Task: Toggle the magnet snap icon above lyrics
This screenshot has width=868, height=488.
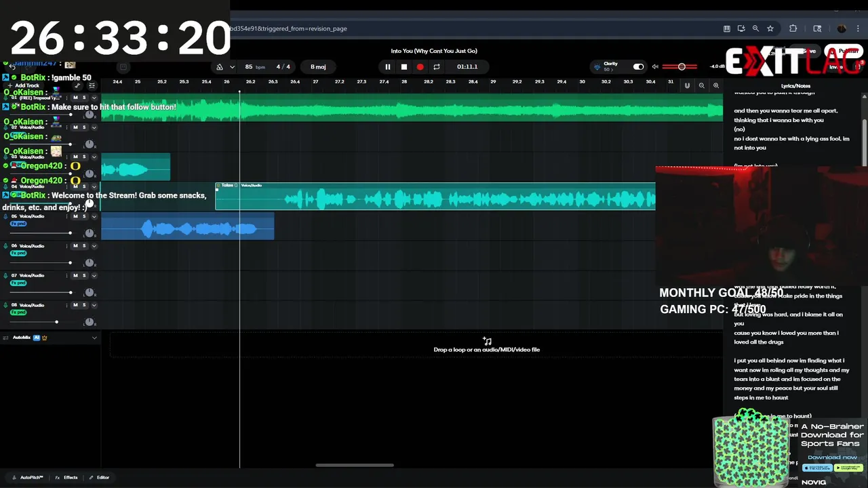Action: tap(687, 85)
